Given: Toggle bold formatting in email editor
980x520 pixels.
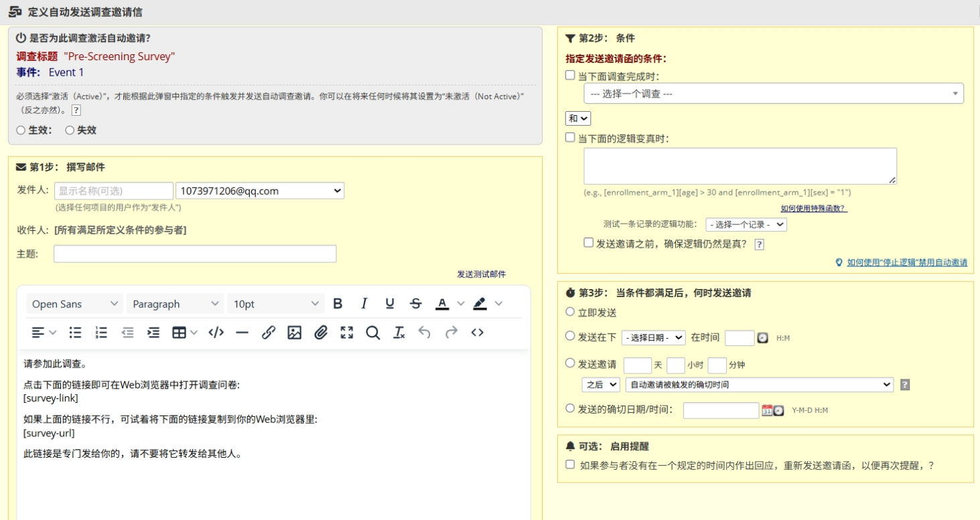Looking at the screenshot, I should (x=338, y=304).
